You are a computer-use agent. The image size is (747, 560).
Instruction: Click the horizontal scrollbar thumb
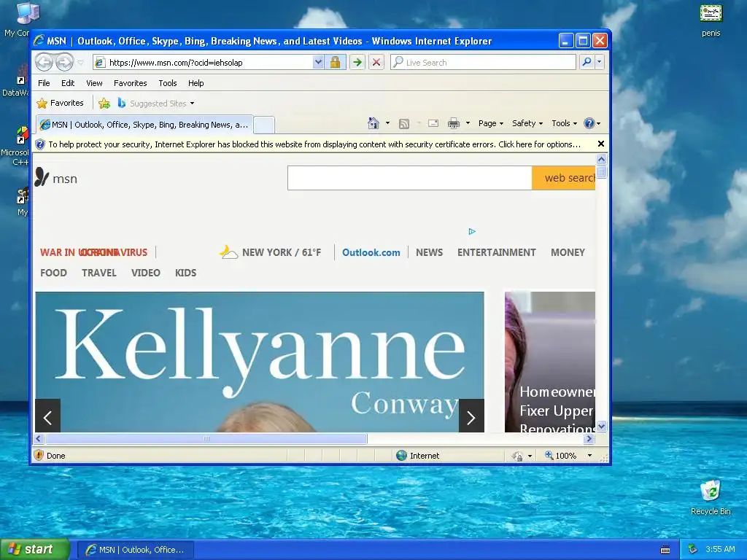tap(206, 438)
